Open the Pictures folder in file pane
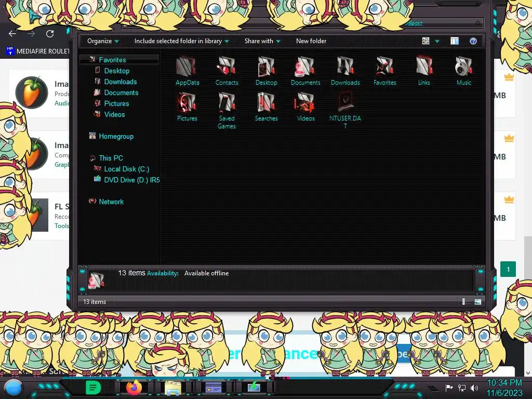532x399 pixels. [187, 107]
